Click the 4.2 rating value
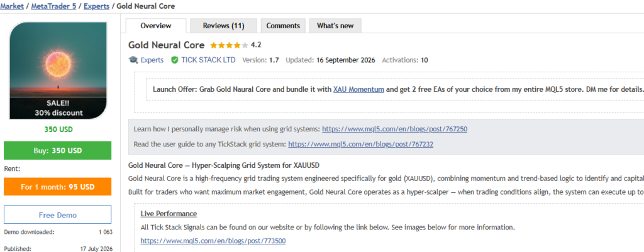The height and width of the screenshot is (252, 644). (256, 45)
